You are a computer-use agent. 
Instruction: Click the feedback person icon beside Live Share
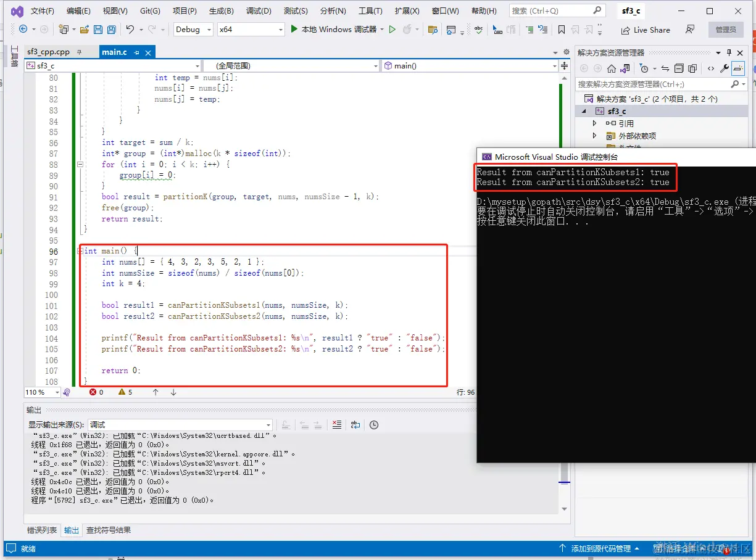(690, 30)
